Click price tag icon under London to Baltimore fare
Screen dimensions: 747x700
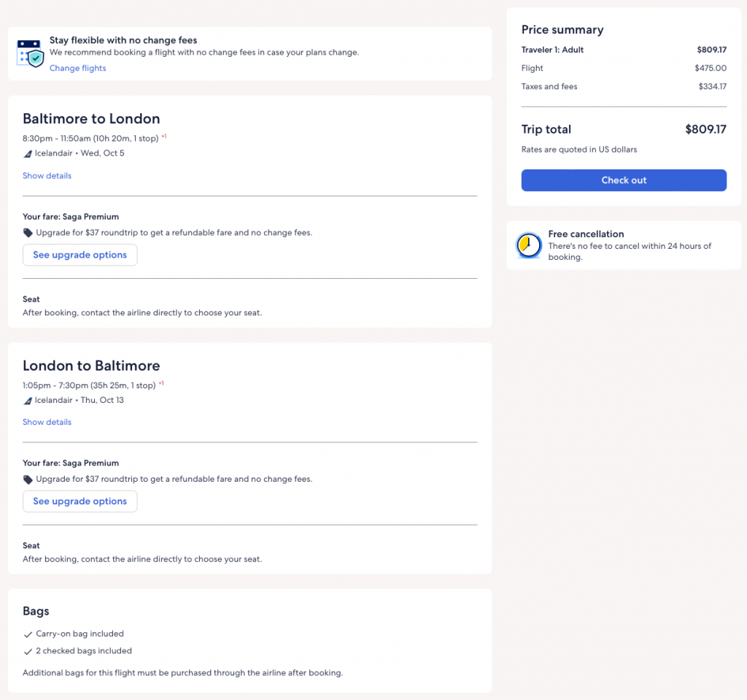tap(28, 480)
